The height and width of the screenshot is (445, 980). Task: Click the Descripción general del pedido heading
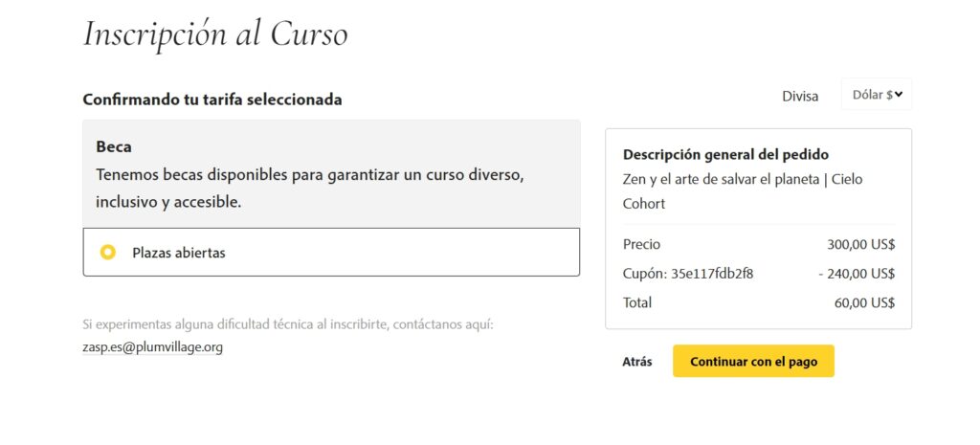725,154
